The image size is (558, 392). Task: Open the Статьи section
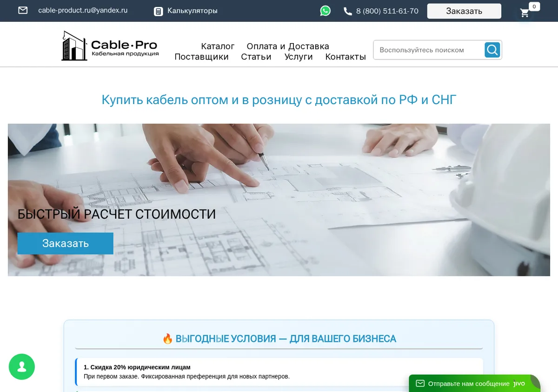point(256,57)
